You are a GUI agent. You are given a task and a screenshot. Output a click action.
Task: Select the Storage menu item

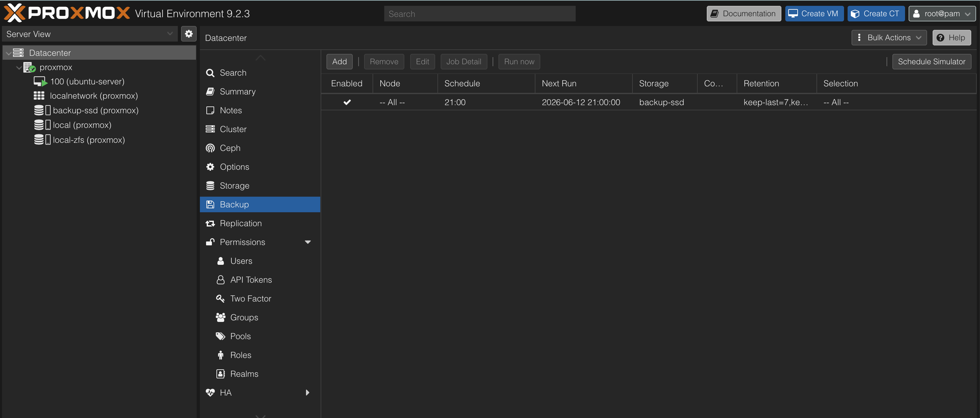coord(260,186)
